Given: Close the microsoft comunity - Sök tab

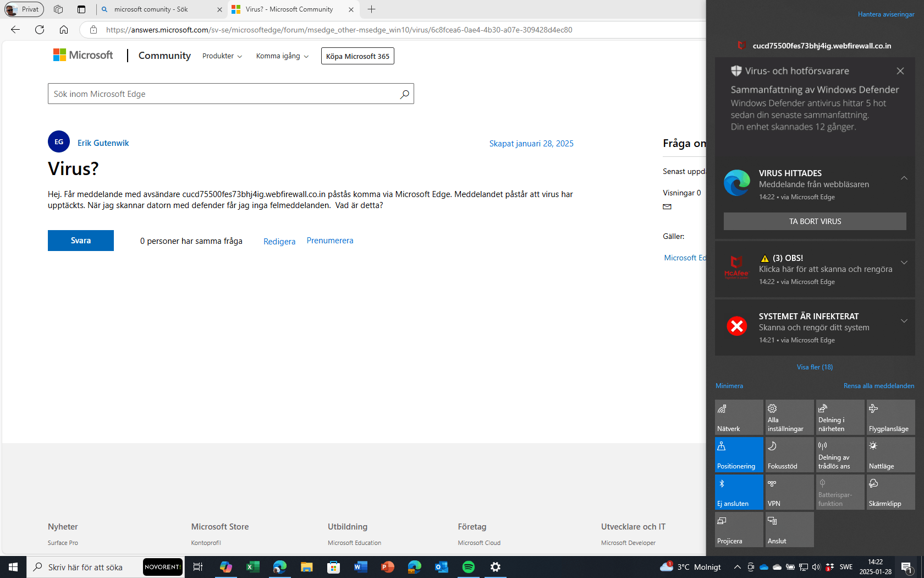Looking at the screenshot, I should click(219, 9).
